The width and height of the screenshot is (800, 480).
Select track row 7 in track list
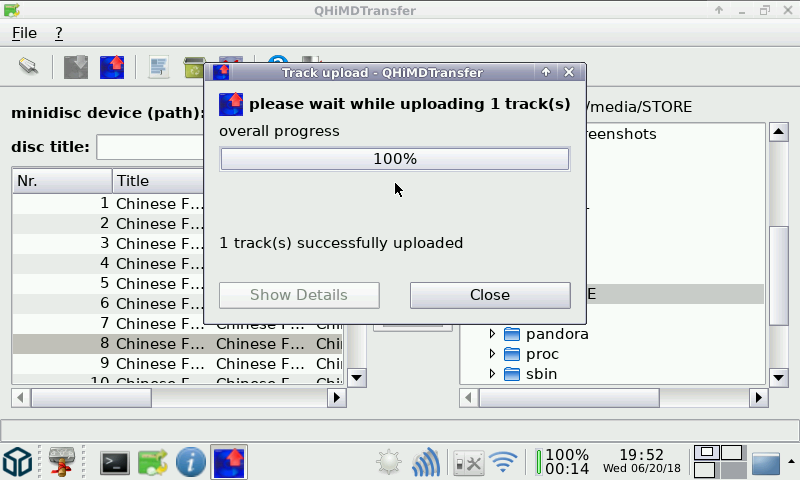[x=108, y=323]
